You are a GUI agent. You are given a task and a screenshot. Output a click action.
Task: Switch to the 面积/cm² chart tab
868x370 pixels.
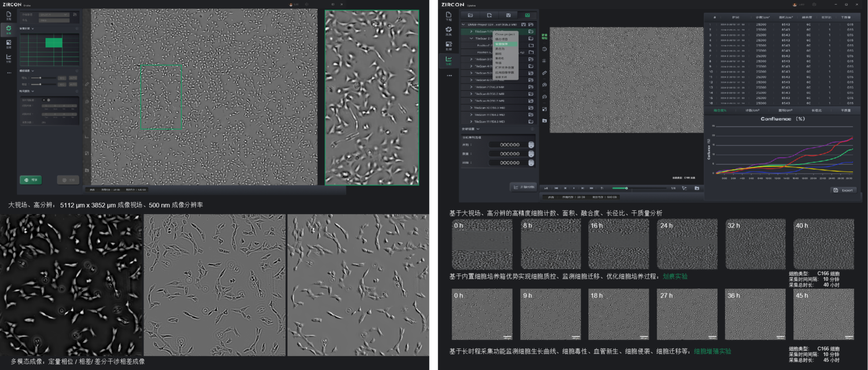785,110
